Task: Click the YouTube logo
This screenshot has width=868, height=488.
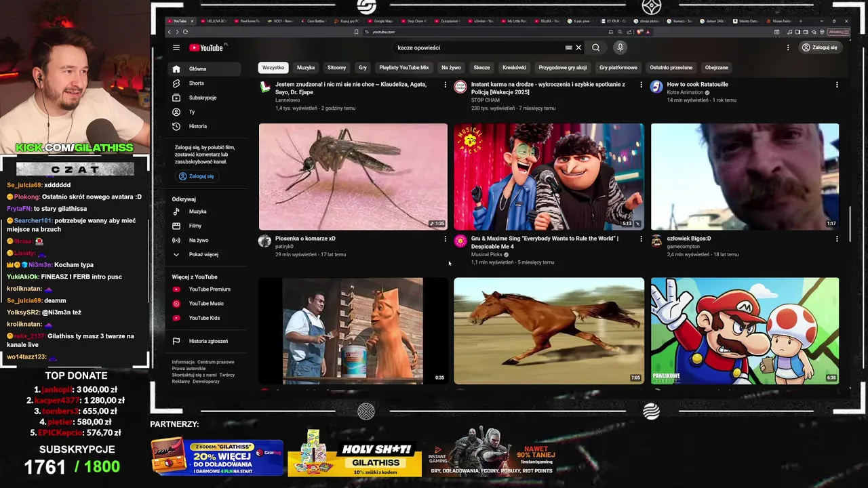Action: tap(207, 47)
